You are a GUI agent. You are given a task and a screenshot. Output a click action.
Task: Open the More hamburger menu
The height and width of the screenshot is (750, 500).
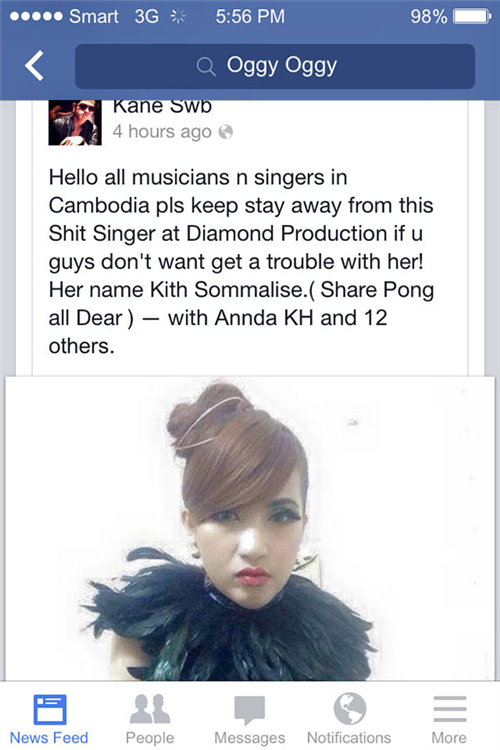pos(449,709)
